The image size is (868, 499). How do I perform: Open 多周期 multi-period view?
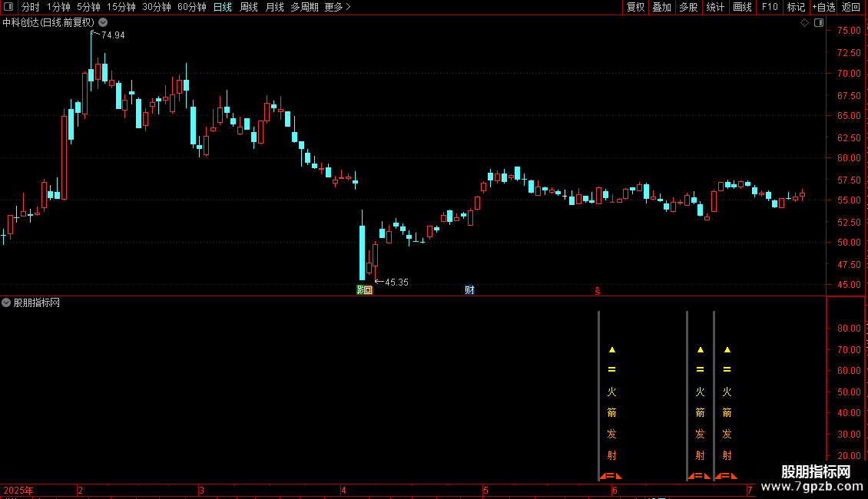tap(304, 7)
